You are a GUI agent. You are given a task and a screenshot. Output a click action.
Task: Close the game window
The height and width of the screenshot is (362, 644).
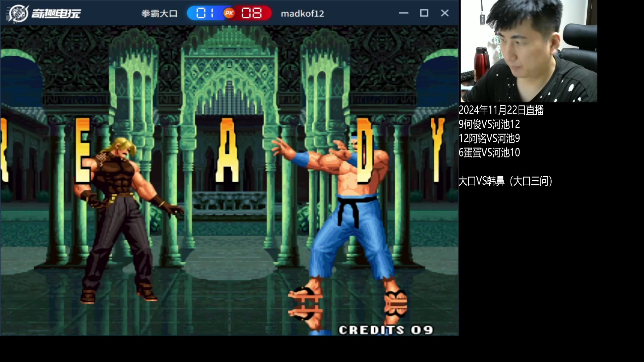445,13
